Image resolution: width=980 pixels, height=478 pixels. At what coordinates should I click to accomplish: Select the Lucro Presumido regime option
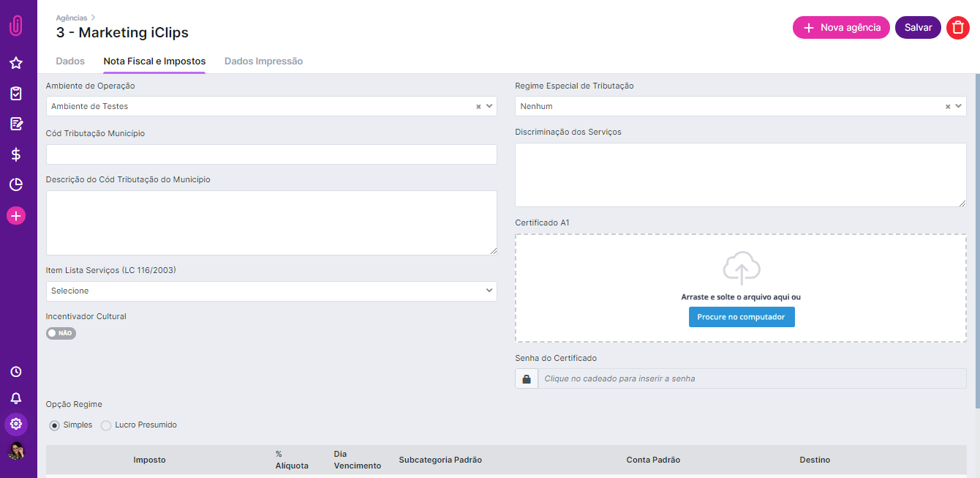(106, 425)
